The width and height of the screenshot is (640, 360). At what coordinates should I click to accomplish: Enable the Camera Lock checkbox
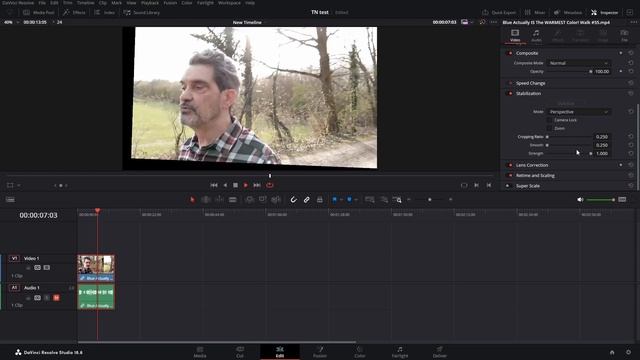tap(549, 120)
